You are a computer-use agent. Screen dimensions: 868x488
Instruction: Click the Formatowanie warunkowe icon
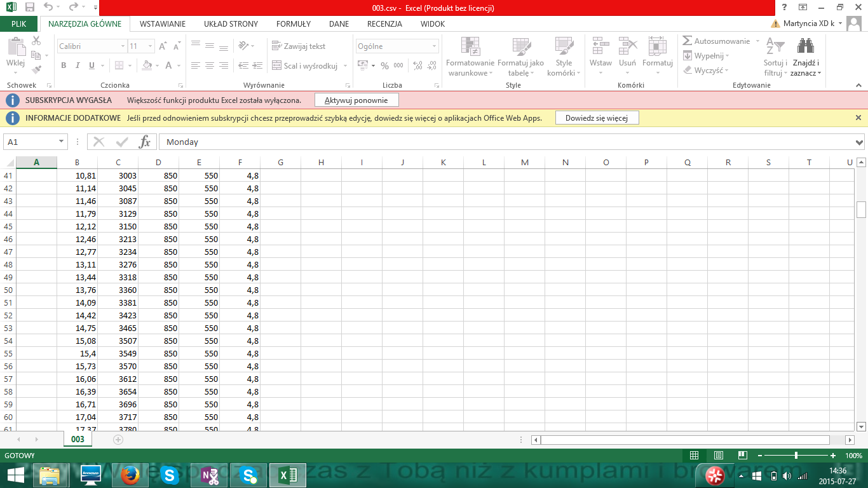pos(470,48)
